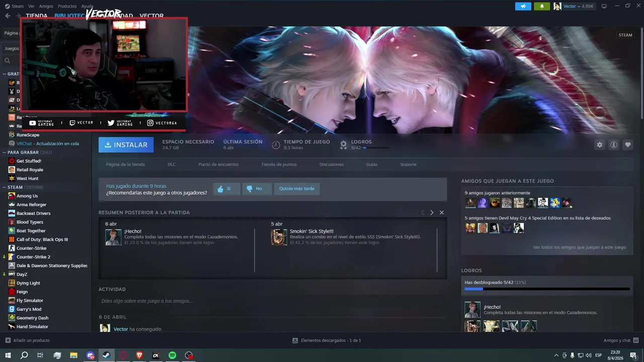Click the green notifications bell

tap(542, 7)
